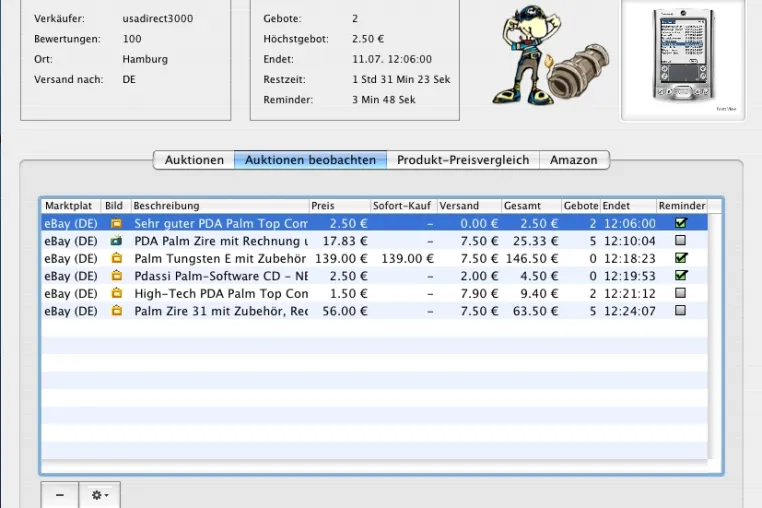This screenshot has height=508, width=762.
Task: Select 'High-Tech PDA Palm Top' row
Action: [x=374, y=294]
